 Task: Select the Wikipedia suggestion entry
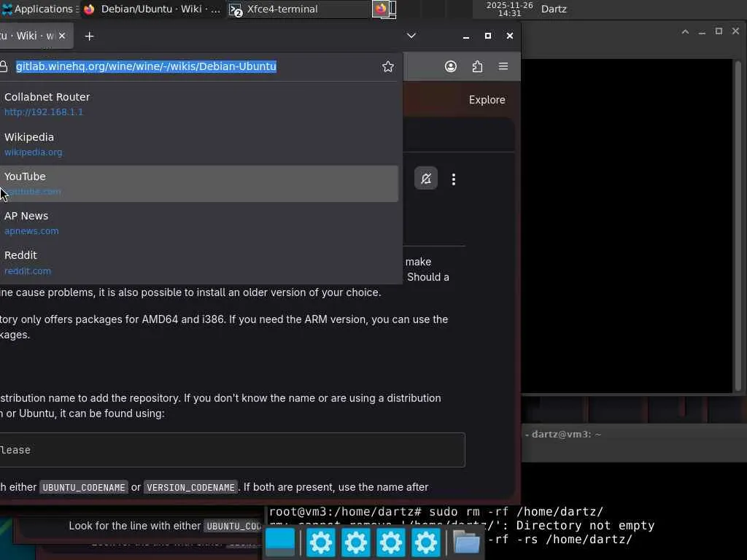(x=198, y=144)
